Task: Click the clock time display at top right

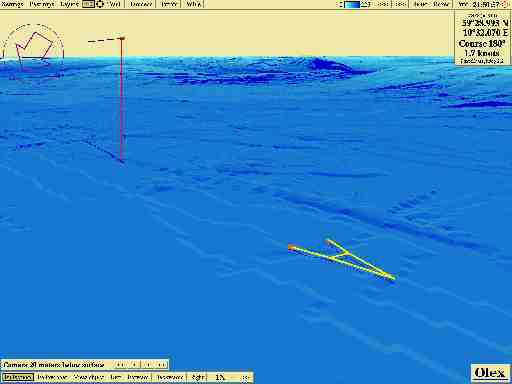Action: [x=485, y=4]
